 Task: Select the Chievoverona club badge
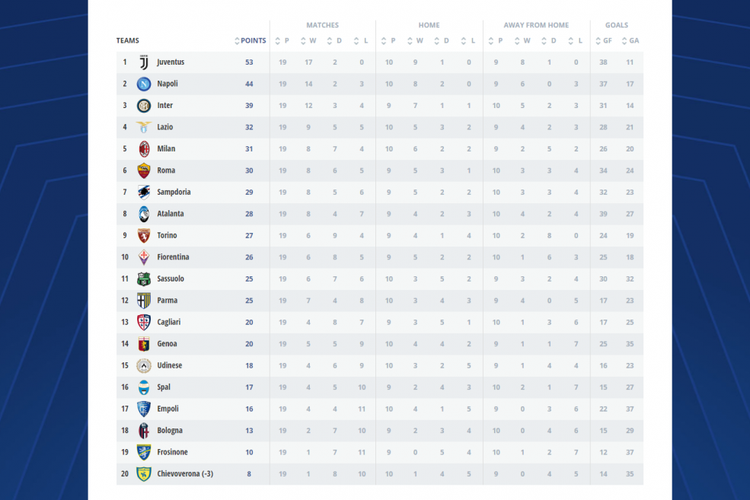pos(144,474)
